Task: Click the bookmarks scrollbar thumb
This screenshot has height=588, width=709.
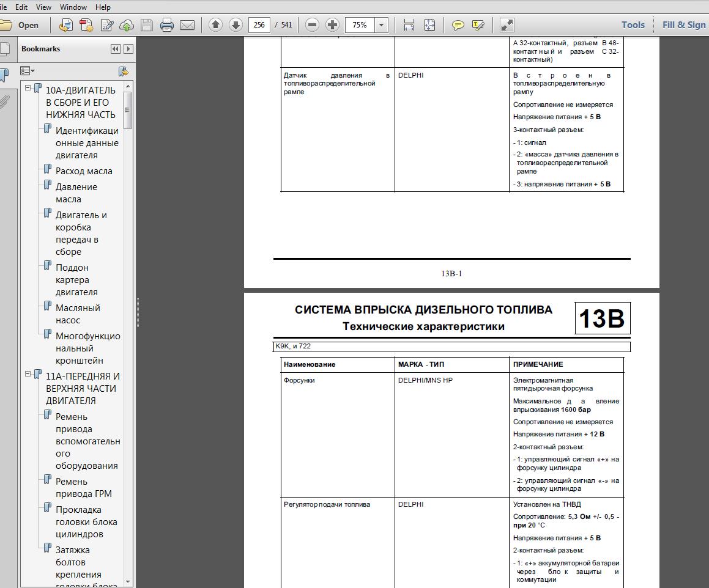Action: (x=127, y=110)
